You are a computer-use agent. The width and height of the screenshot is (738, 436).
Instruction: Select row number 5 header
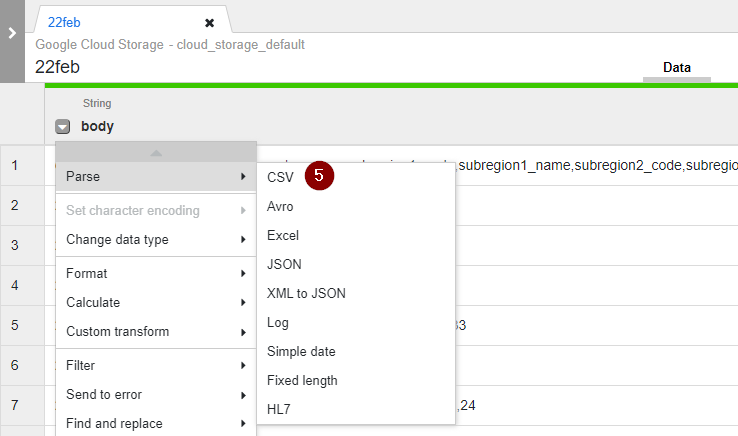(15, 325)
